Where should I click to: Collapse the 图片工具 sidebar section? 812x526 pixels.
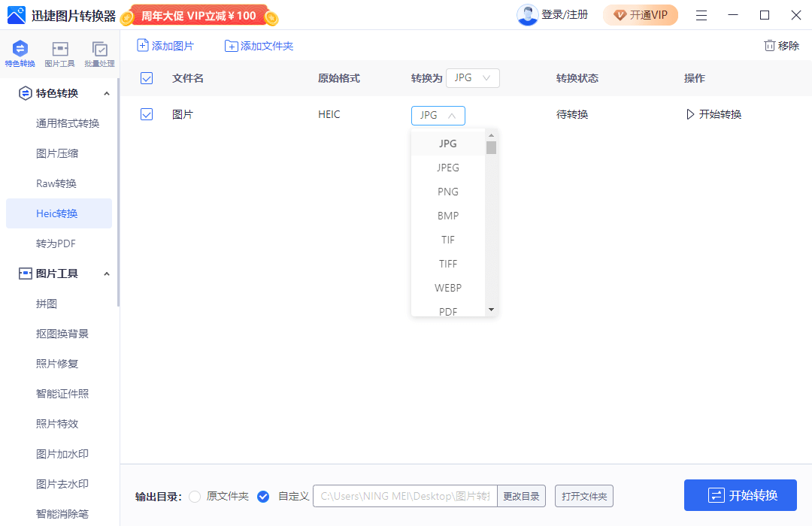coord(107,274)
